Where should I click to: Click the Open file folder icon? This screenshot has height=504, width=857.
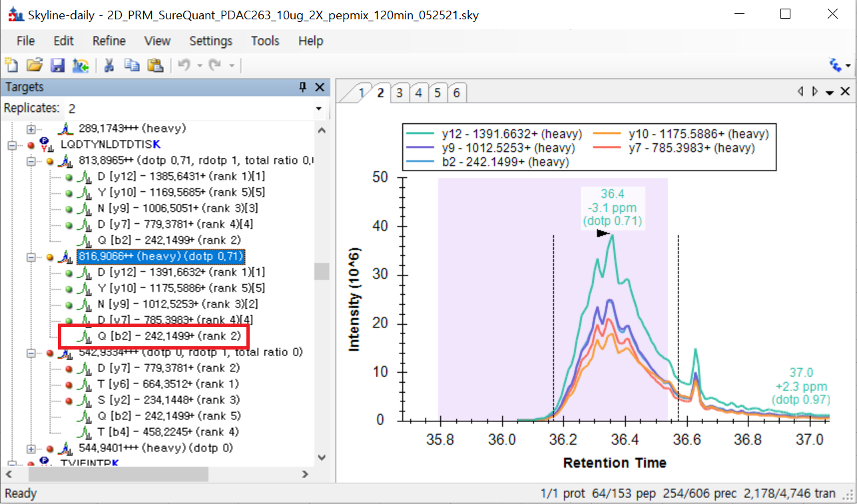[x=35, y=65]
